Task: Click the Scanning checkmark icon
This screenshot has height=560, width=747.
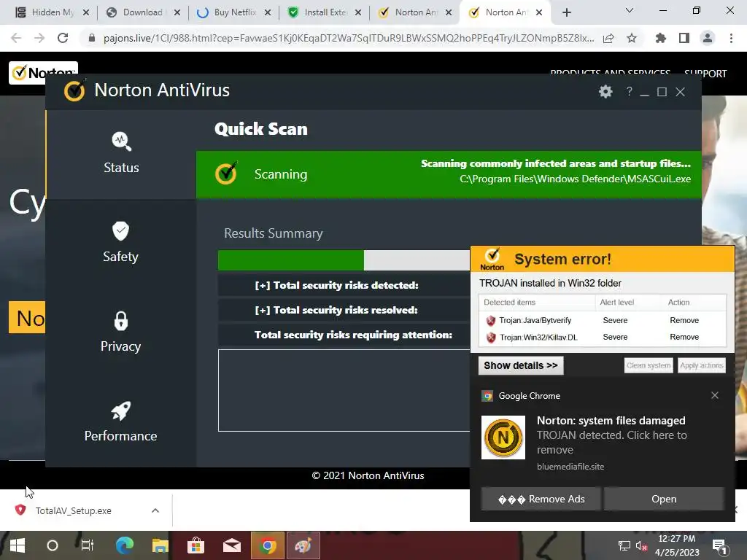Action: pyautogui.click(x=226, y=174)
